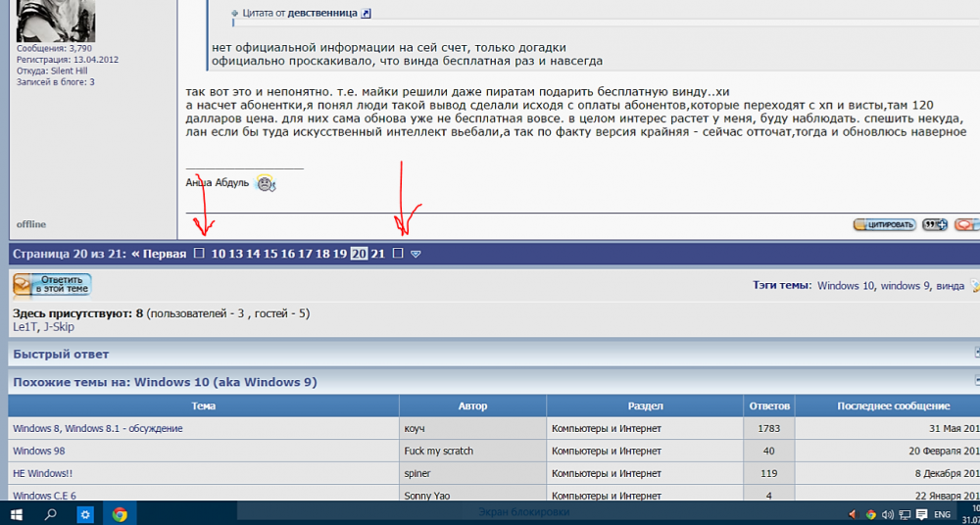Image resolution: width=980 pixels, height=525 pixels.
Task: Go to page 16
Action: click(287, 254)
